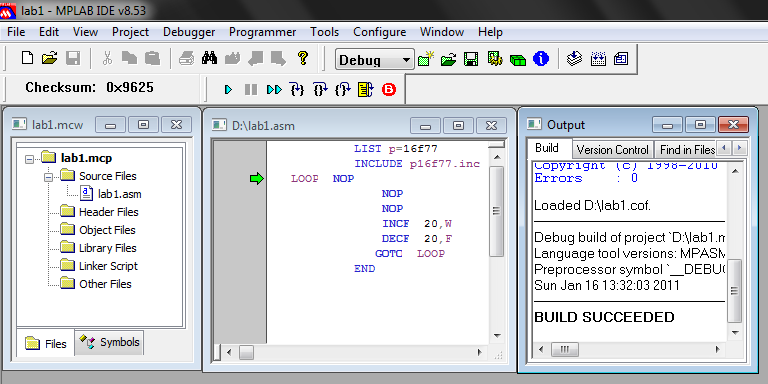Click the editor vertical scrollbar thumb
The image size is (768, 384).
(496, 211)
